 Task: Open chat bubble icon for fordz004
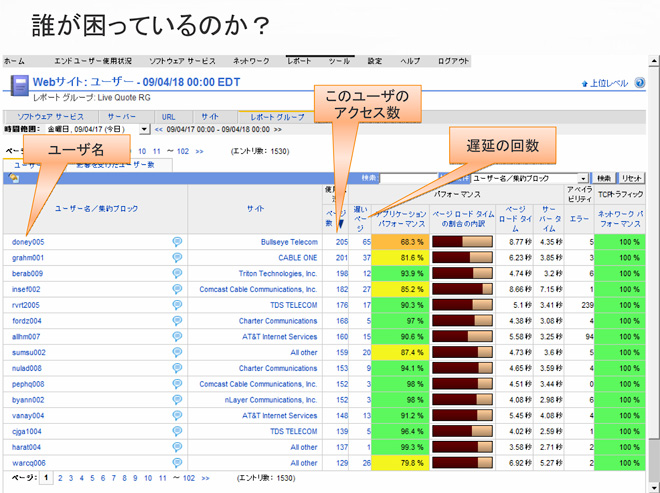177,321
